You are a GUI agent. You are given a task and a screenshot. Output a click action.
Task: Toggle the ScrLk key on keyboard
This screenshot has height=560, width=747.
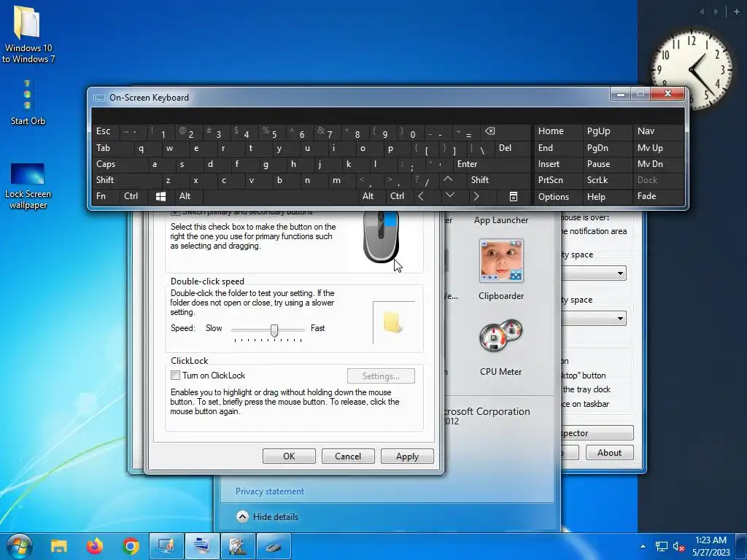[607, 180]
